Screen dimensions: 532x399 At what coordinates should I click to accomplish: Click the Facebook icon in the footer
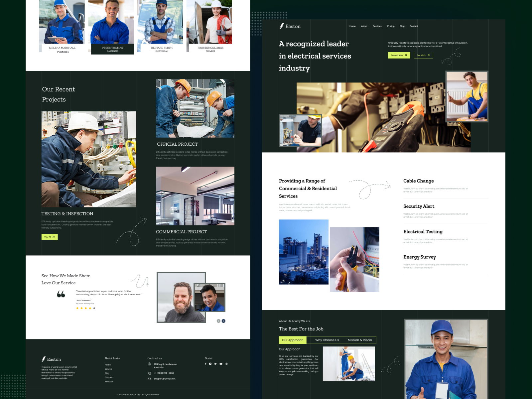point(205,364)
